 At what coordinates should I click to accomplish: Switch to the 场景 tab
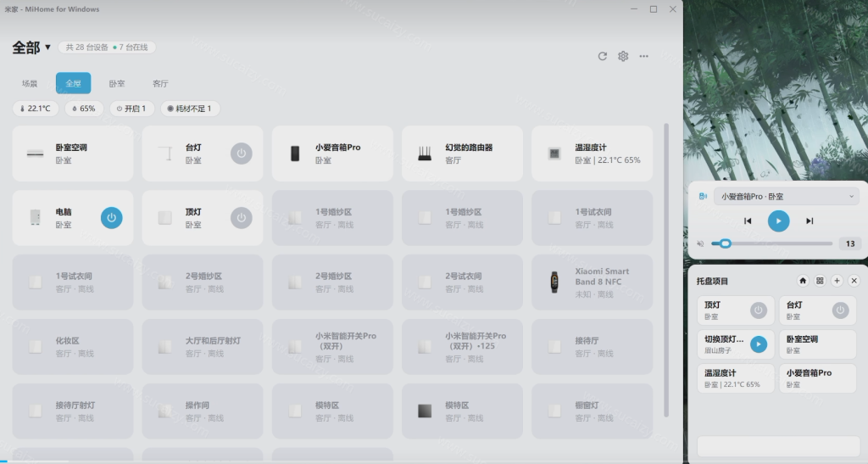pyautogui.click(x=30, y=84)
